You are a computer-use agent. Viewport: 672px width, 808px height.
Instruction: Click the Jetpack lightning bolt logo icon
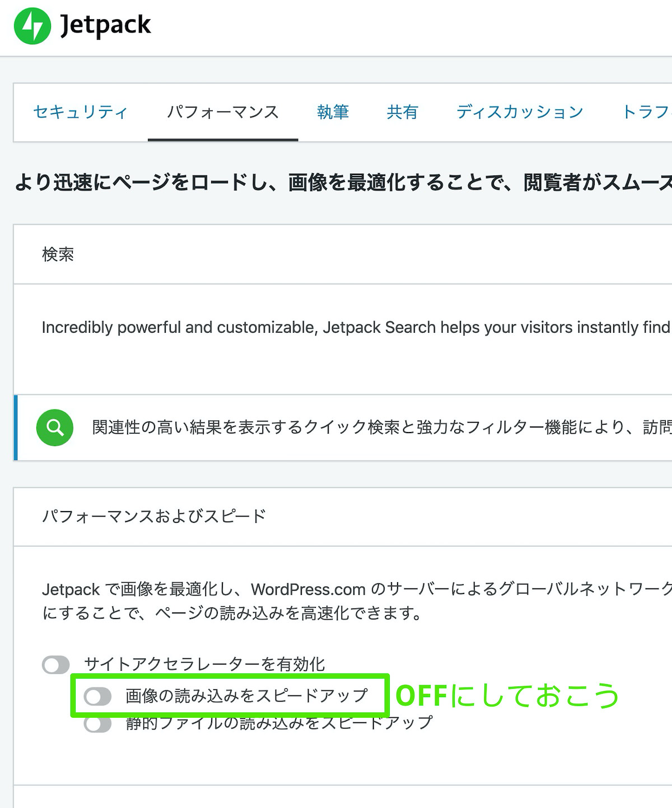tap(32, 26)
